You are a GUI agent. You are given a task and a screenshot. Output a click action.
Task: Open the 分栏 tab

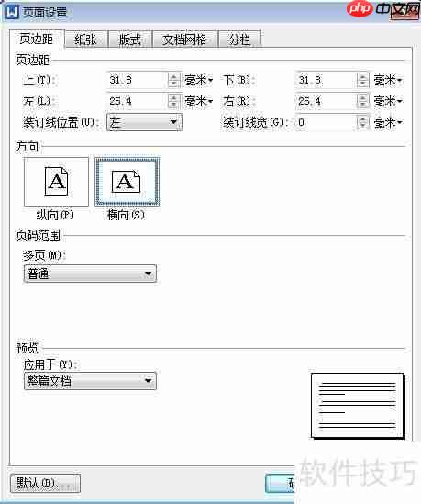[x=239, y=39]
